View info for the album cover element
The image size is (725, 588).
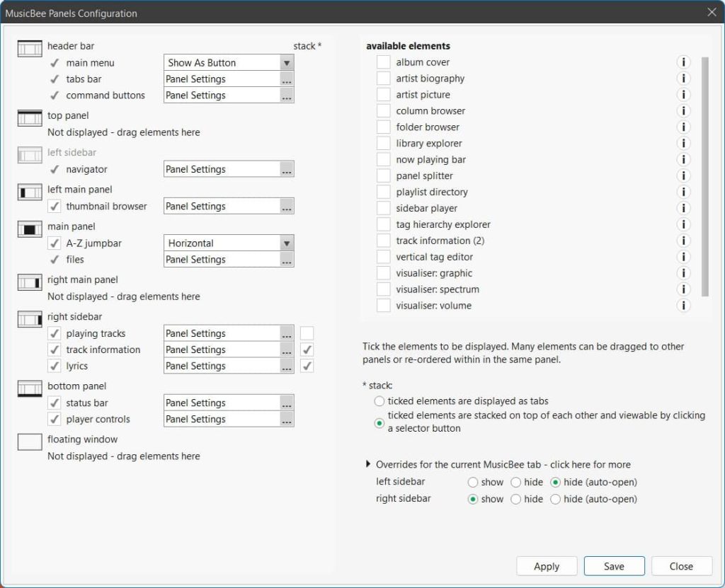tap(683, 62)
